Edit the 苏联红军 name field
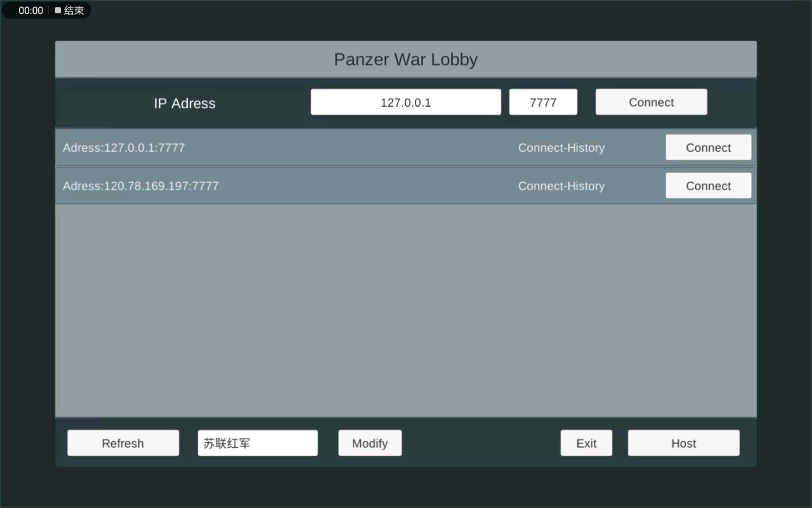Viewport: 812px width, 508px height. coord(258,443)
